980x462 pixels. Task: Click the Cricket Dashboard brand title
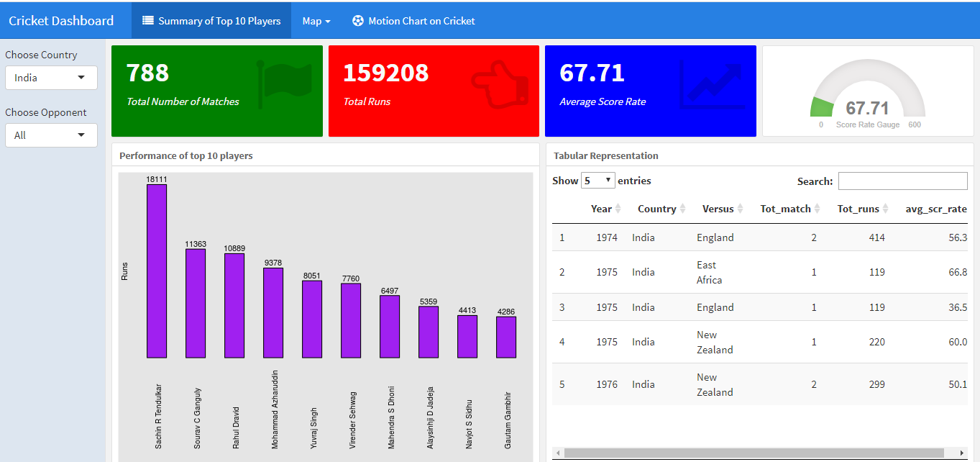tap(61, 21)
